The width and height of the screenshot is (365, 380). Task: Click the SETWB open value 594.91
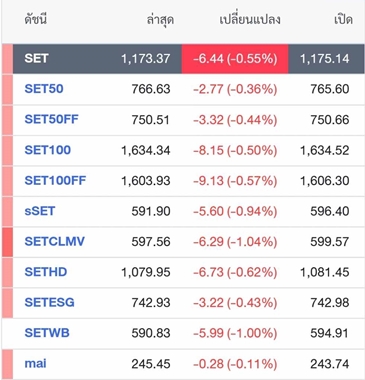pos(330,333)
